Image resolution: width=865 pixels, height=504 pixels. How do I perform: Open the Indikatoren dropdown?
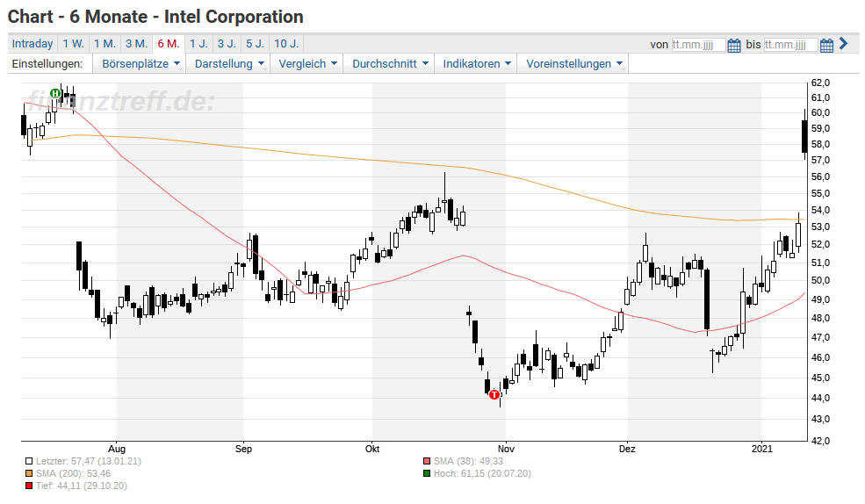point(476,63)
